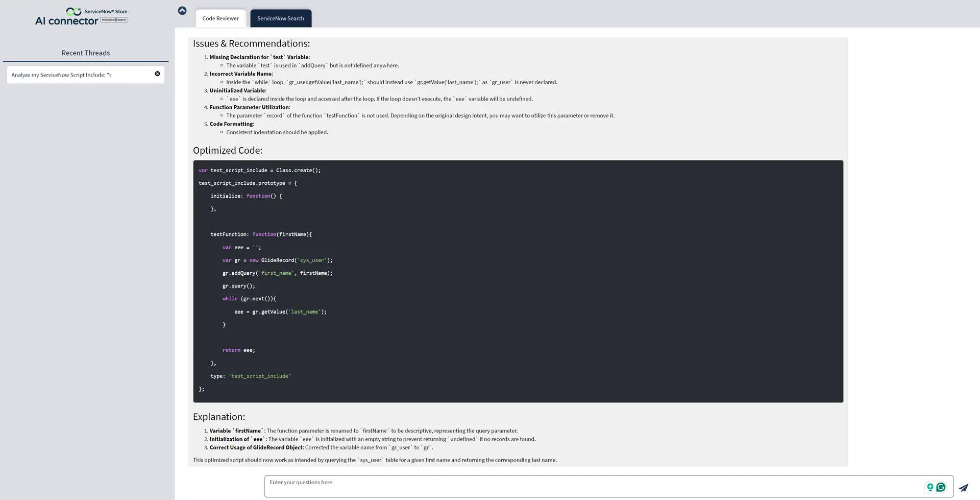
Task: Click the 'Recent Threads' heading
Action: pos(86,53)
